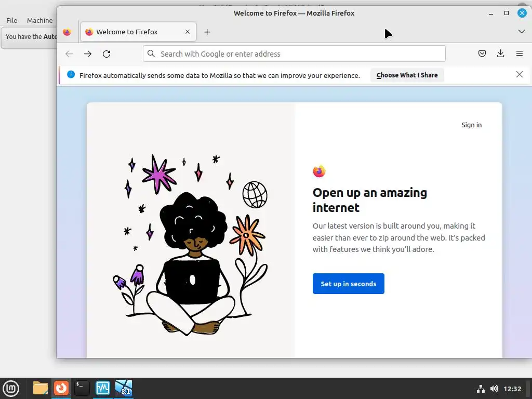Viewport: 532px width, 399px height.
Task: Click the VirtualBox taskbar icon
Action: tap(124, 388)
